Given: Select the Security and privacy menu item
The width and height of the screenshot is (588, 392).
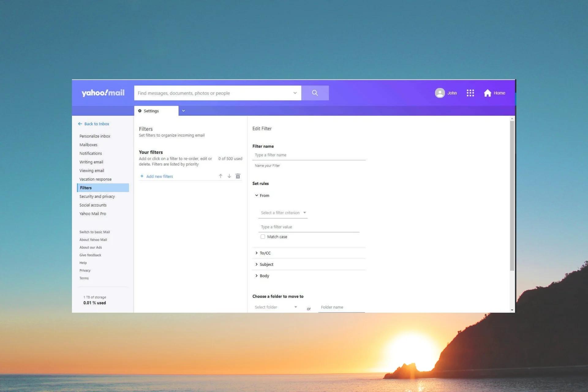Looking at the screenshot, I should point(97,196).
